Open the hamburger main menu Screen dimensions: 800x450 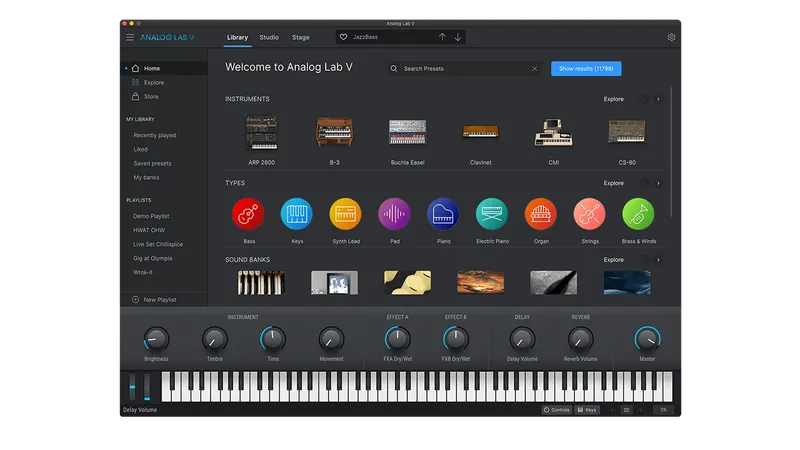click(130, 37)
